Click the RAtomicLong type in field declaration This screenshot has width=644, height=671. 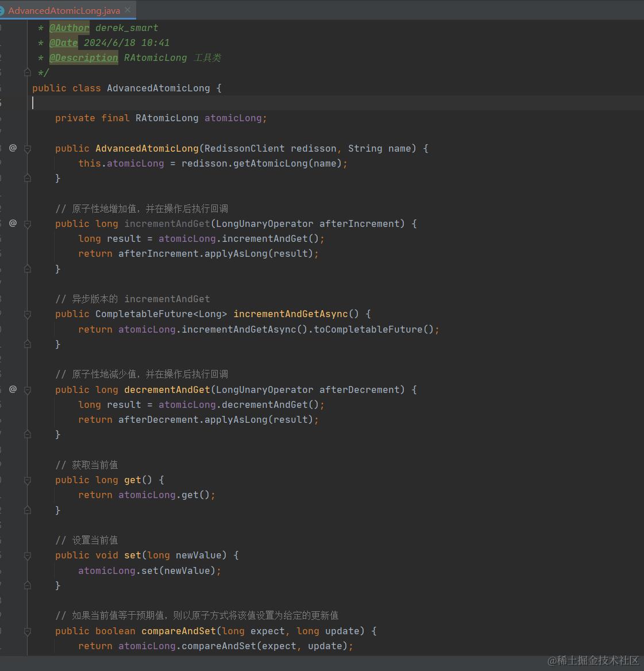pyautogui.click(x=167, y=118)
